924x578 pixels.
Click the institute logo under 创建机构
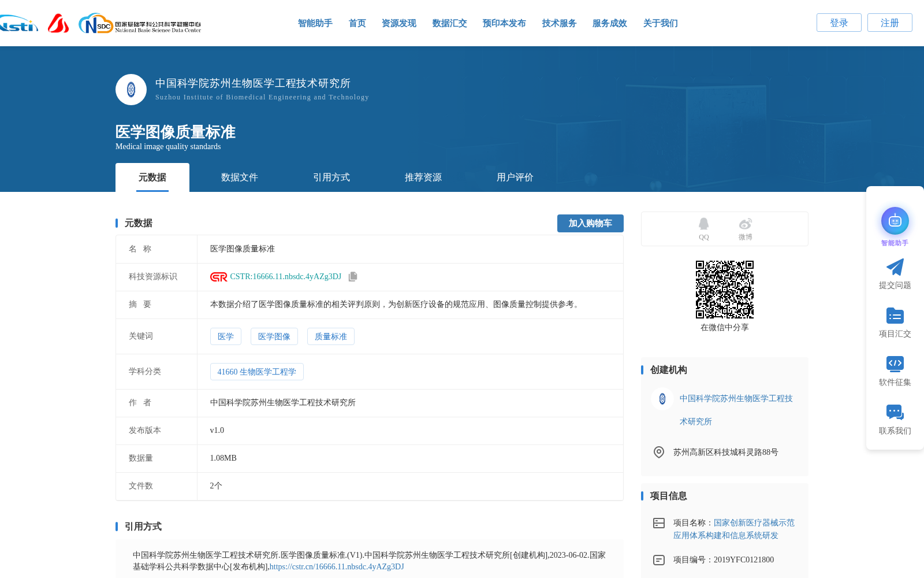click(662, 399)
